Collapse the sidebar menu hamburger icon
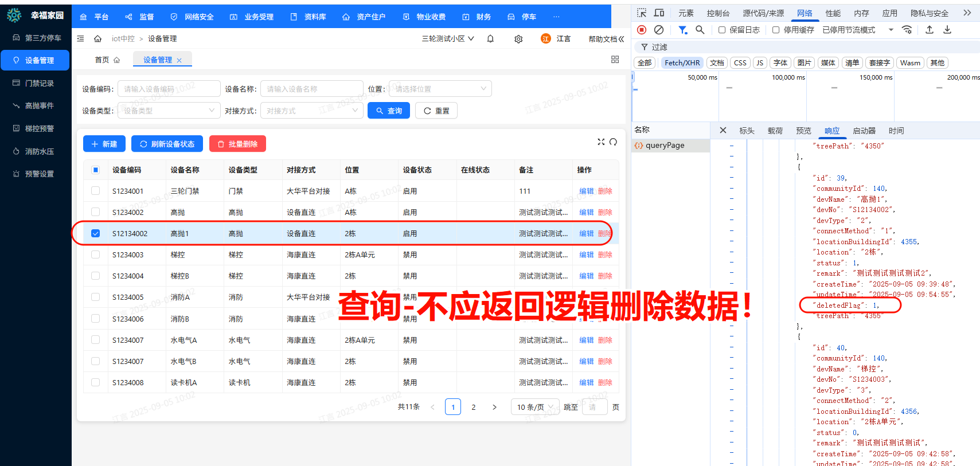The image size is (980, 466). coord(81,39)
